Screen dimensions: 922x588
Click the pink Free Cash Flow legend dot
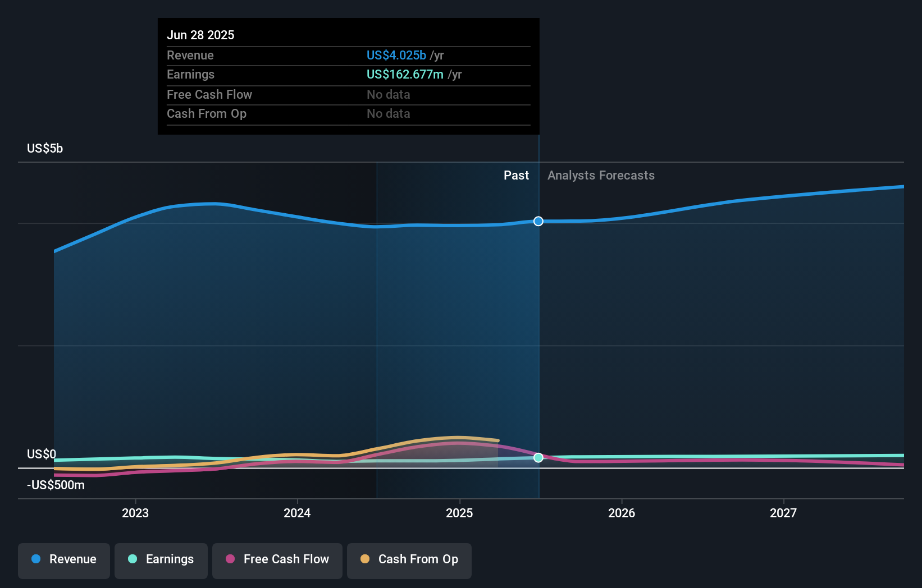click(x=230, y=559)
